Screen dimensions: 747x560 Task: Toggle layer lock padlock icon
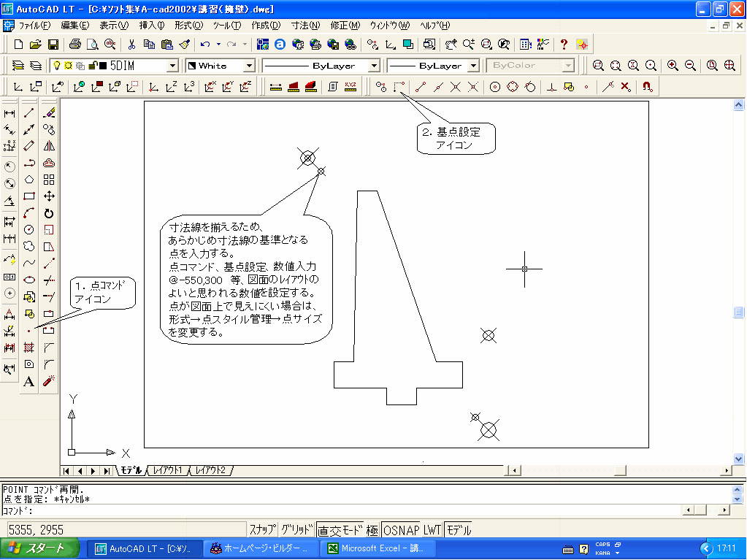click(x=93, y=66)
